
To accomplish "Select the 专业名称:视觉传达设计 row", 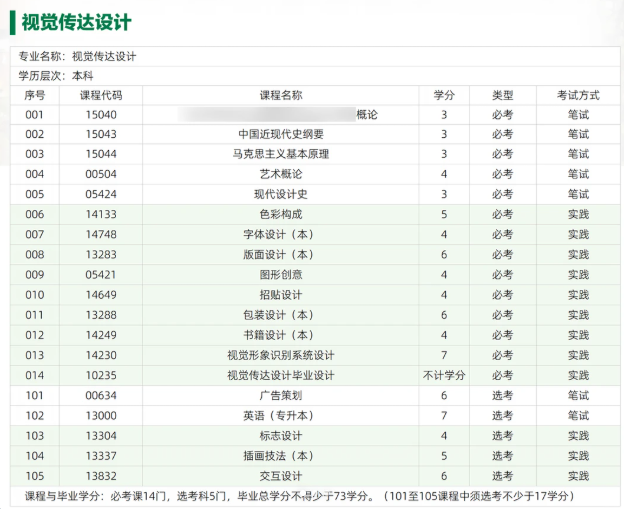I will pyautogui.click(x=315, y=57).
